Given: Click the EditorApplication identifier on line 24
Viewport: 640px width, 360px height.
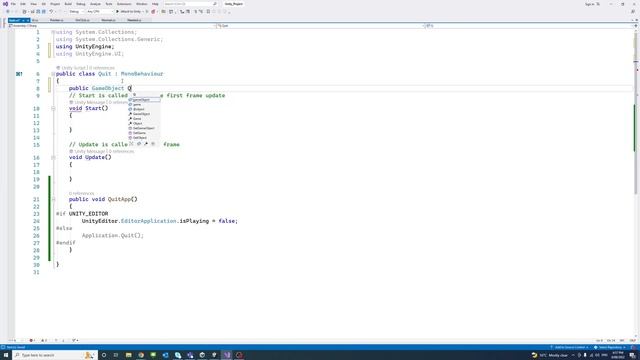Looking at the screenshot, I should pyautogui.click(x=149, y=221).
